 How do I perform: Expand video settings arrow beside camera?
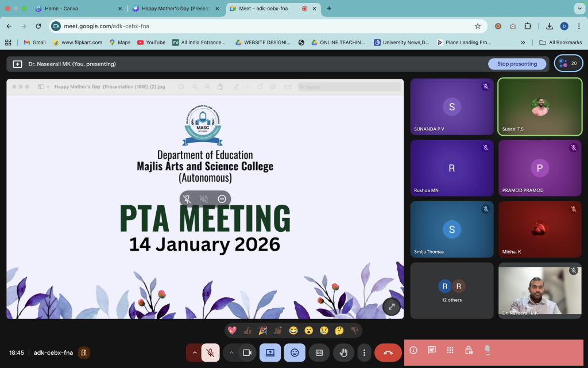(231, 352)
